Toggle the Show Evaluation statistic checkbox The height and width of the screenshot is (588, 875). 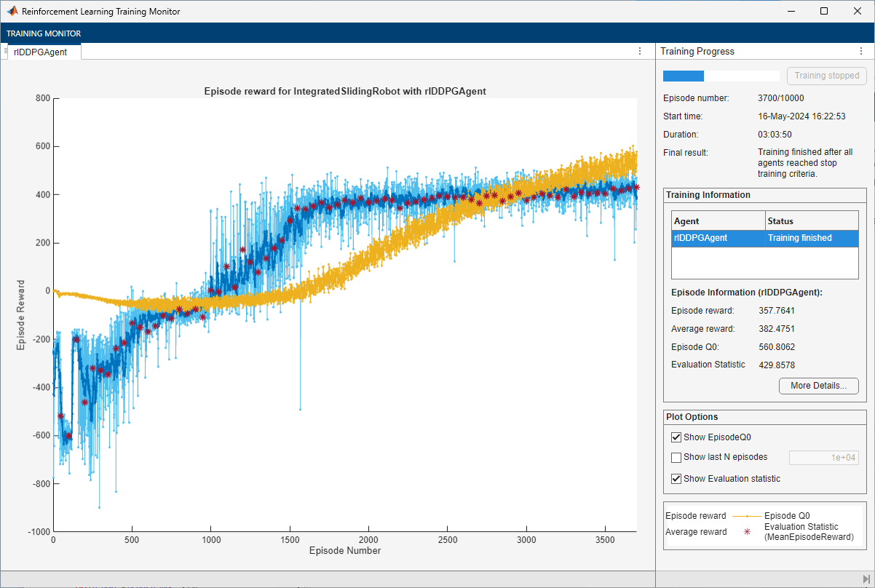[x=676, y=479]
